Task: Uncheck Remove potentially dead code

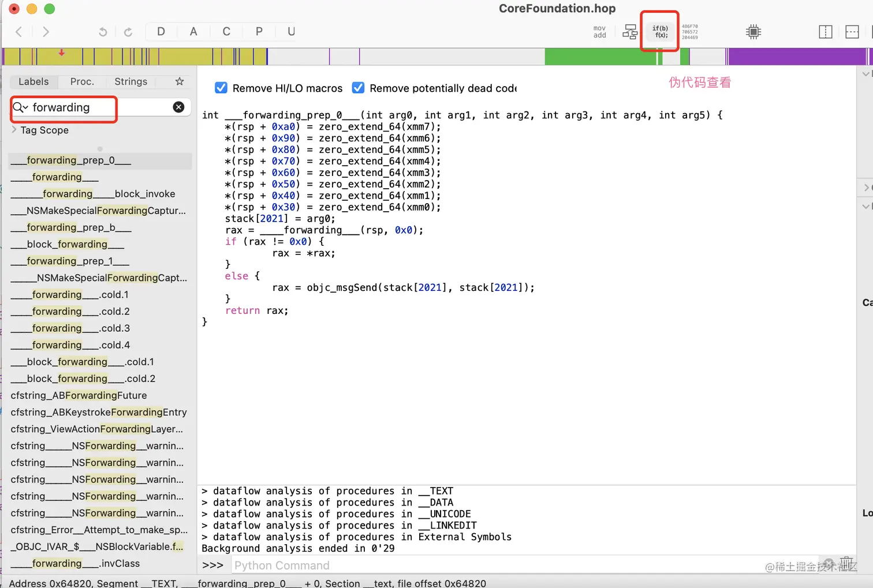Action: point(358,88)
